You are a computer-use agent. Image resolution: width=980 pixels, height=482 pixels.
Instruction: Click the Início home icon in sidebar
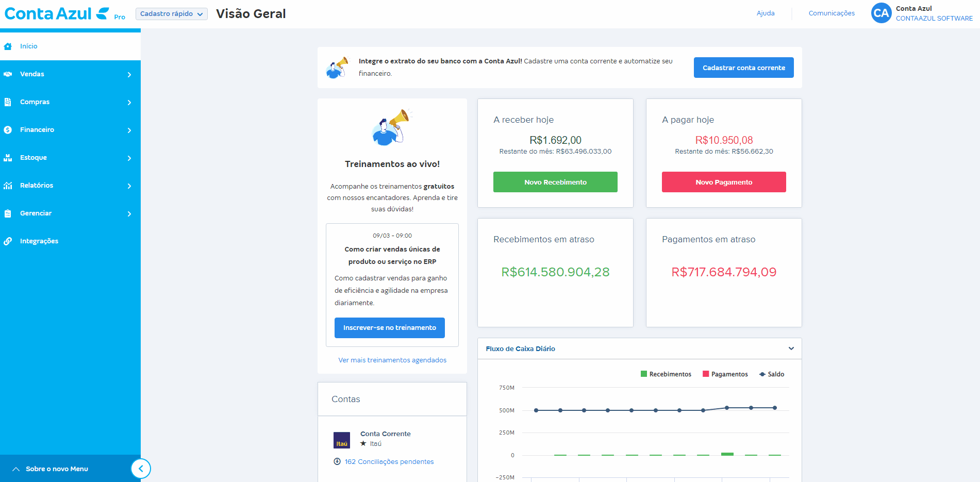(8, 46)
